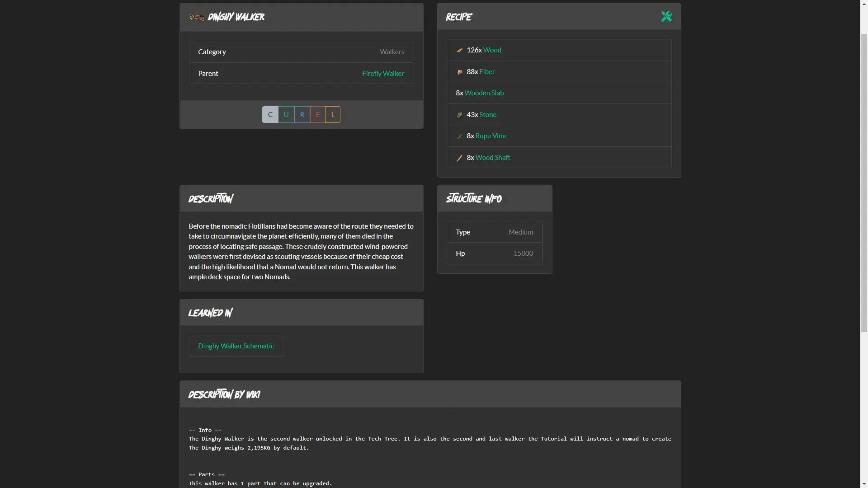Viewport: 868px width, 488px height.
Task: Open the Firefly Walker parent link
Action: pyautogui.click(x=383, y=73)
